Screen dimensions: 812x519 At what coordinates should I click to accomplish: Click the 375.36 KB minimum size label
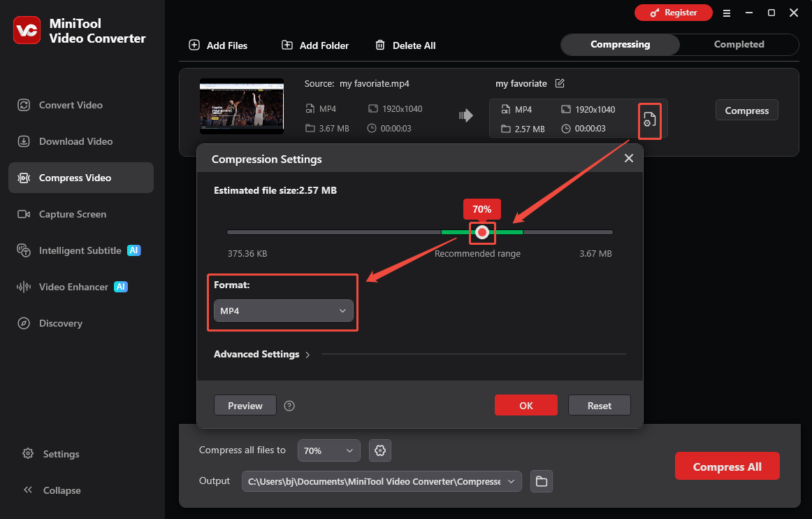[247, 253]
